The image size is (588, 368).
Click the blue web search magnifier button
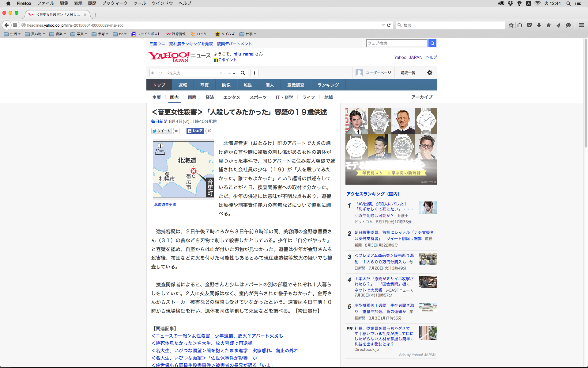point(432,43)
